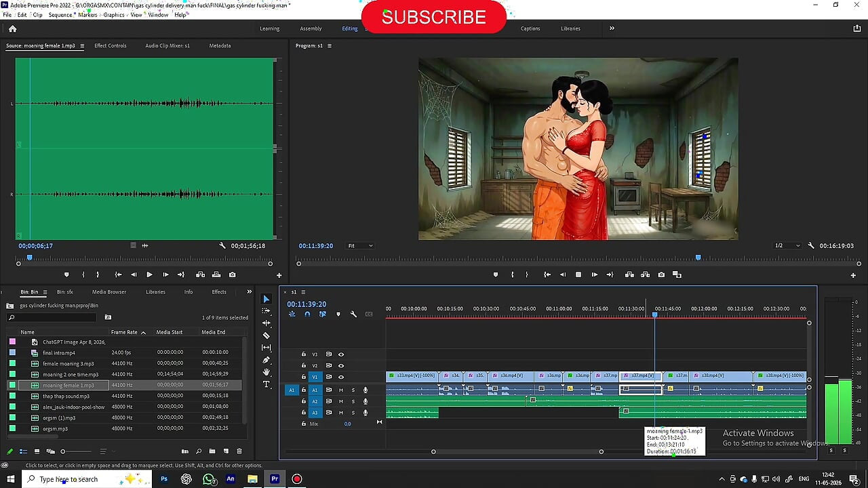Viewport: 868px width, 488px height.
Task: Switch to the Assembly workspace
Action: click(x=311, y=28)
